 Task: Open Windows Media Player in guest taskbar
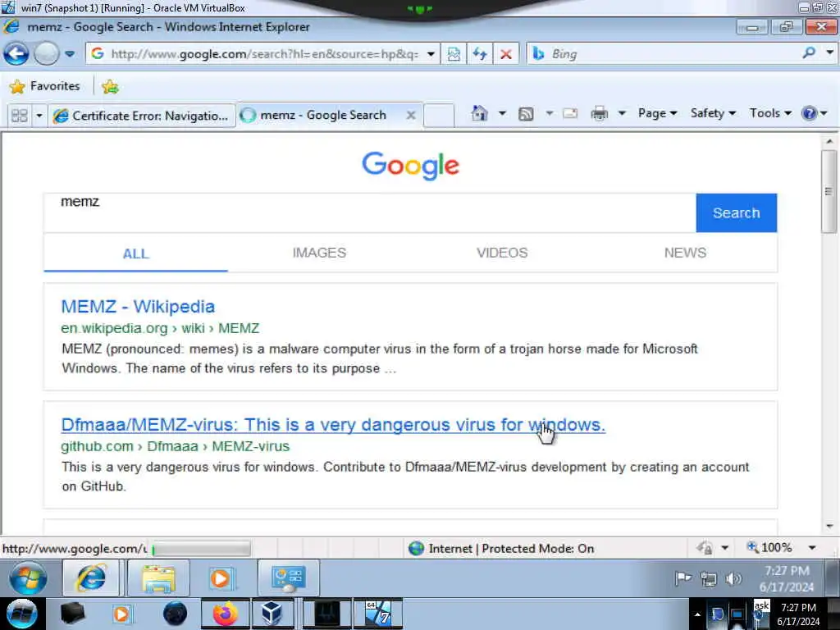pyautogui.click(x=221, y=578)
